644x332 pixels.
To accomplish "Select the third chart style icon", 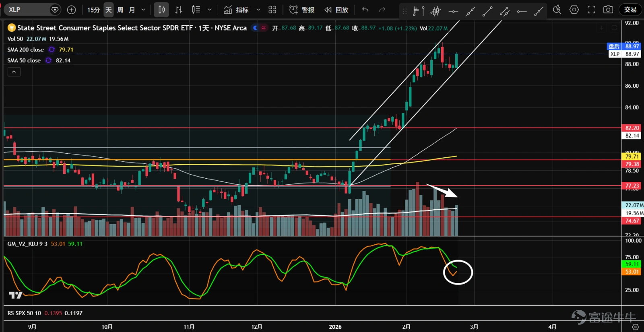I will 196,10.
